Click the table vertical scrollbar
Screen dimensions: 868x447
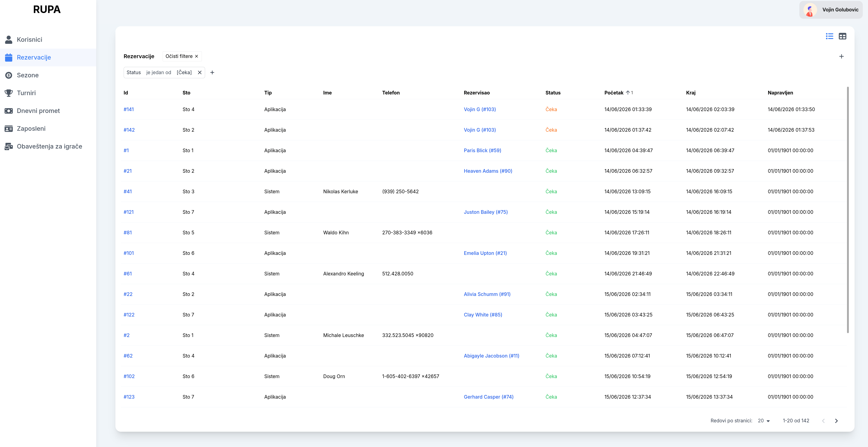tap(848, 210)
